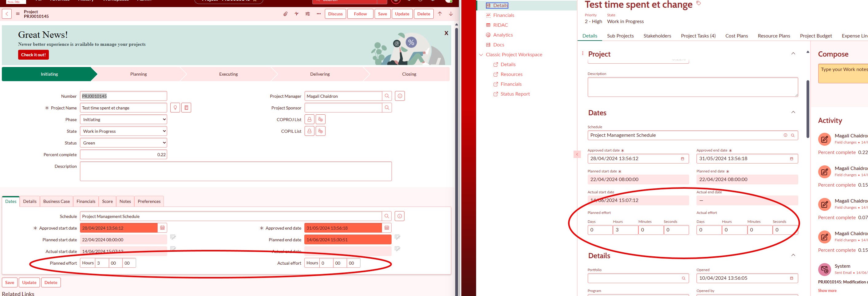Image resolution: width=868 pixels, height=296 pixels.
Task: Personalize the form with the sliders icon
Action: tap(308, 14)
